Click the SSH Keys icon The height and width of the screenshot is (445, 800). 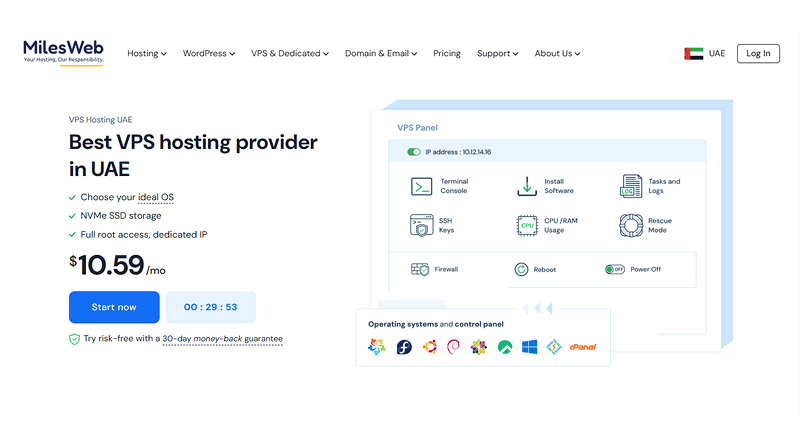421,226
